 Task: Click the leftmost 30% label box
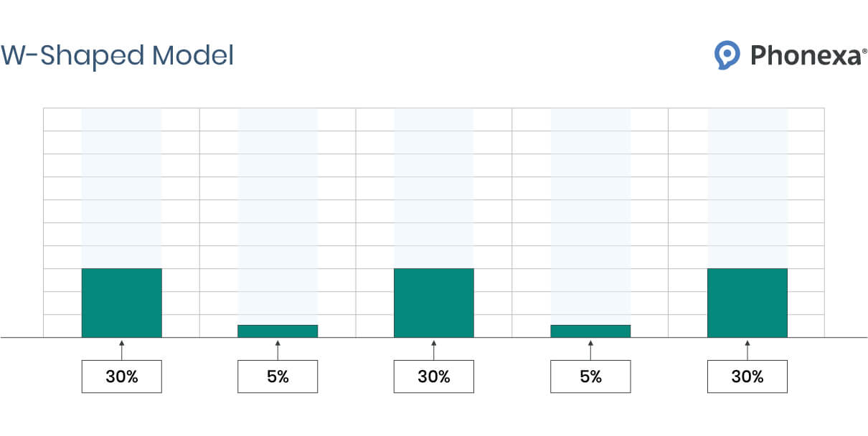[121, 376]
